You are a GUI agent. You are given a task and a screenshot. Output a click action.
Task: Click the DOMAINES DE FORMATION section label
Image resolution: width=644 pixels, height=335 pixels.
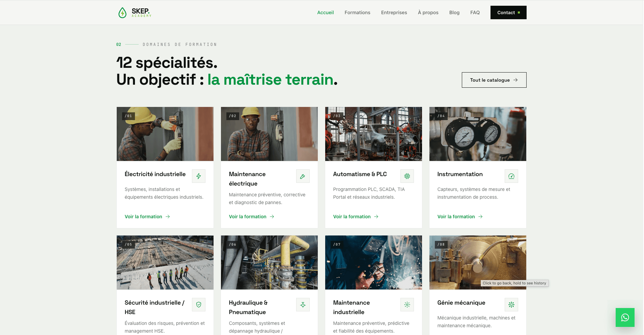coord(180,45)
